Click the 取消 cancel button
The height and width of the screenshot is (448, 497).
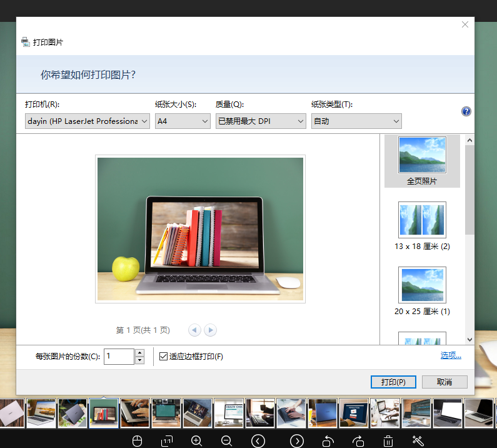(x=444, y=382)
